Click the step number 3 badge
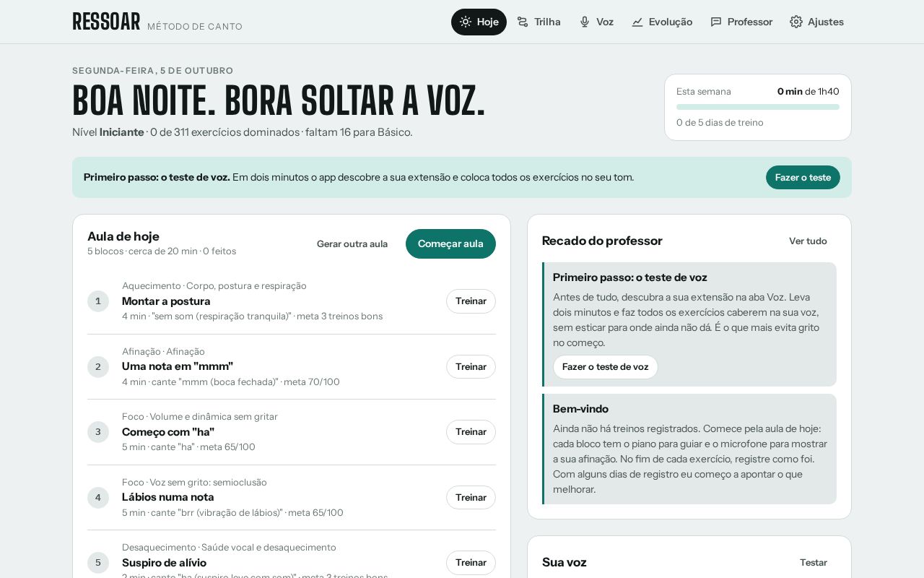Viewport: 924px width, 578px height. coord(98,432)
